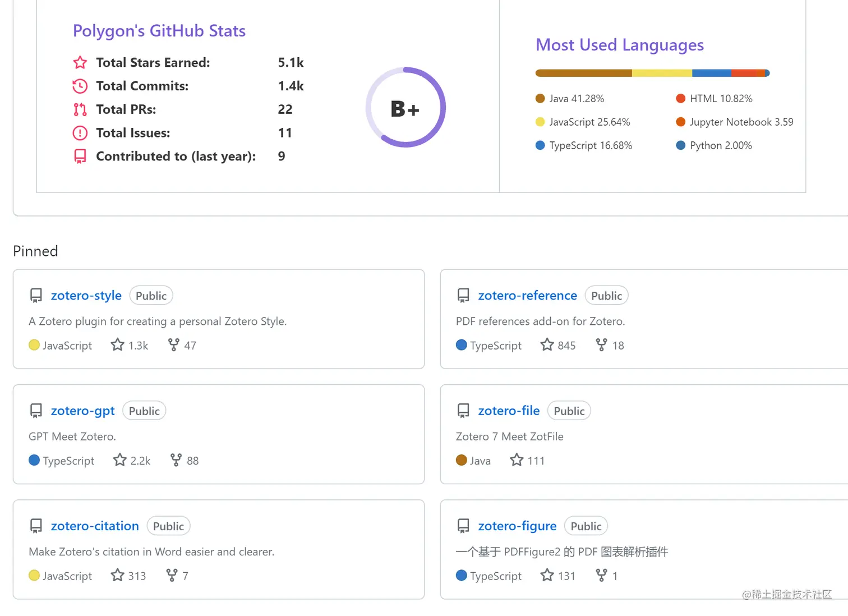
Task: Click the Python legend dot
Action: coord(681,145)
